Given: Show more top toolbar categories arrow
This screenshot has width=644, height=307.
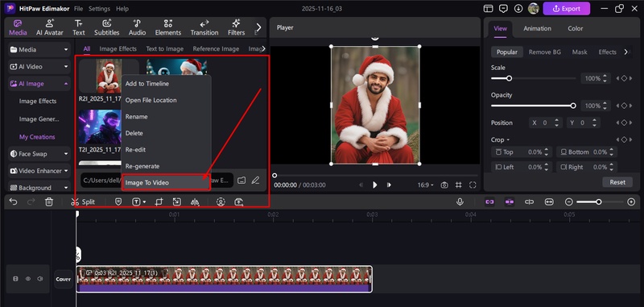Looking at the screenshot, I should click(258, 27).
